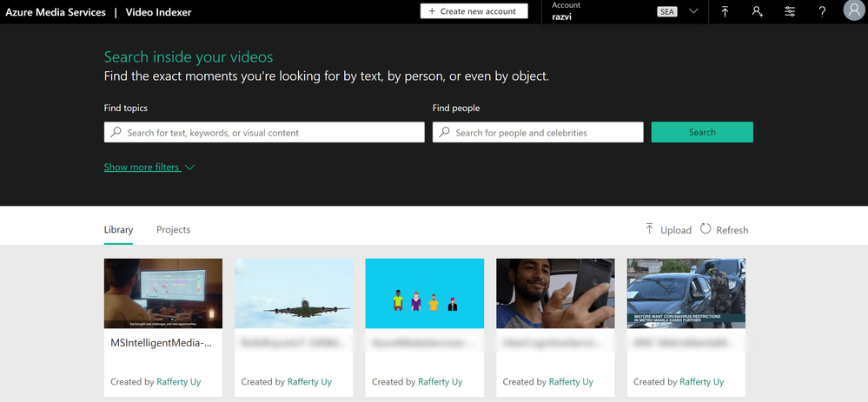Open the Metro Manila news video thumbnail
The width and height of the screenshot is (868, 402).
[686, 293]
